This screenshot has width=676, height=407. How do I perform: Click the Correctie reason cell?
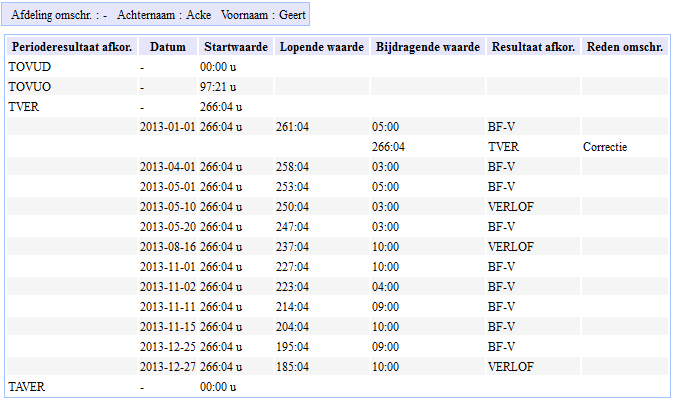(605, 147)
